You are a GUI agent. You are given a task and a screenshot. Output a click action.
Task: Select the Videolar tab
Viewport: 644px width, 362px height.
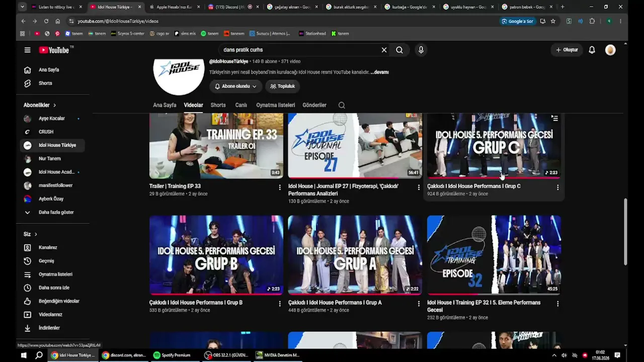(193, 105)
